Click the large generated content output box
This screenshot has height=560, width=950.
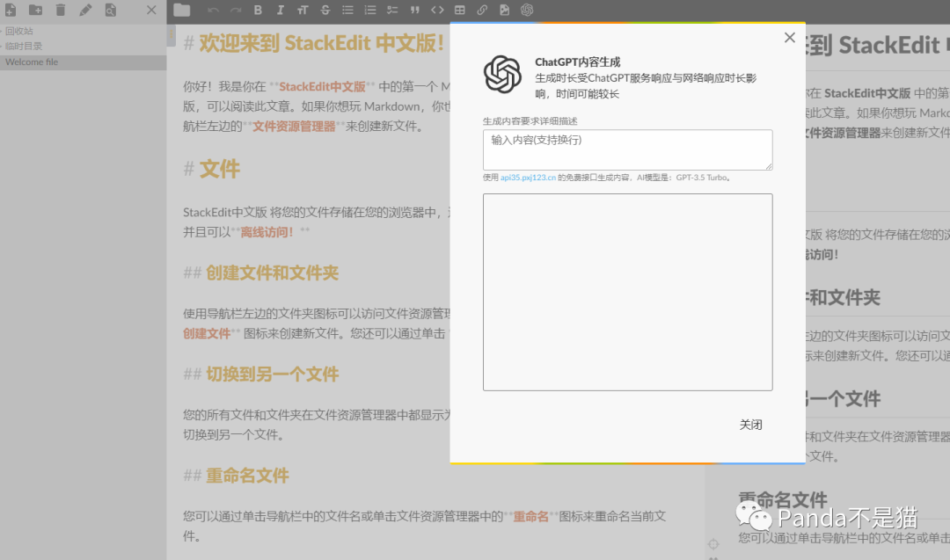[628, 292]
